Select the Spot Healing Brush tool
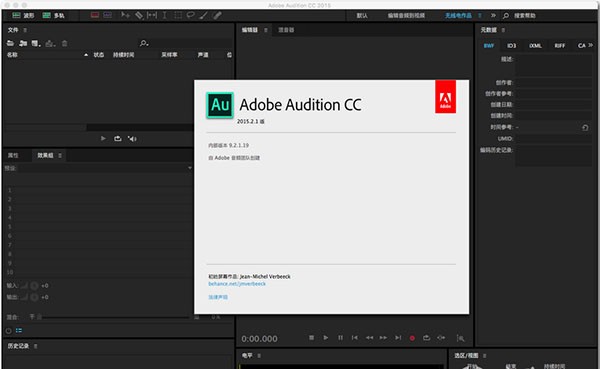This screenshot has width=600, height=369. tap(217, 15)
